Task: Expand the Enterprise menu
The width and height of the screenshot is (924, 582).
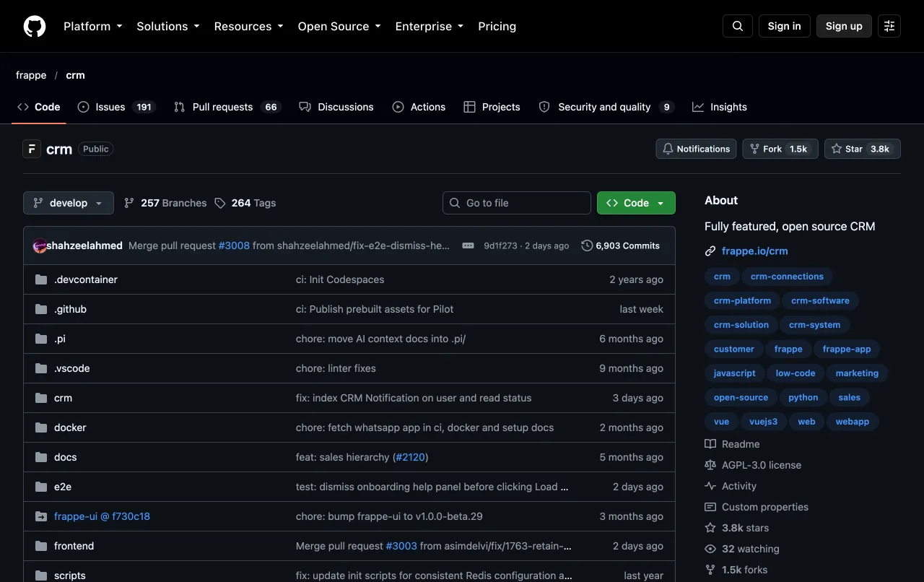Action: (430, 26)
